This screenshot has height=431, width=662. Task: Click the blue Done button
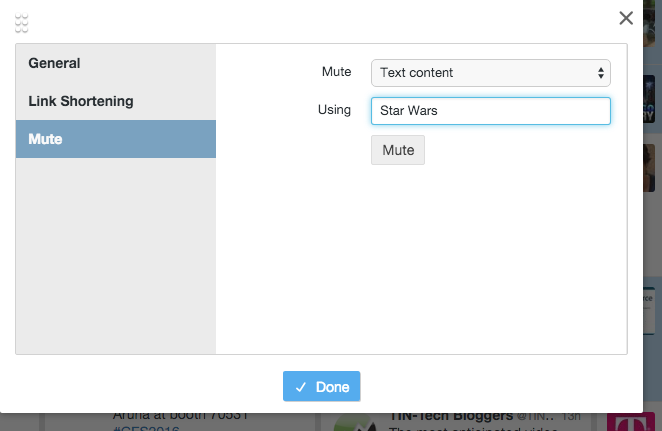(x=321, y=386)
